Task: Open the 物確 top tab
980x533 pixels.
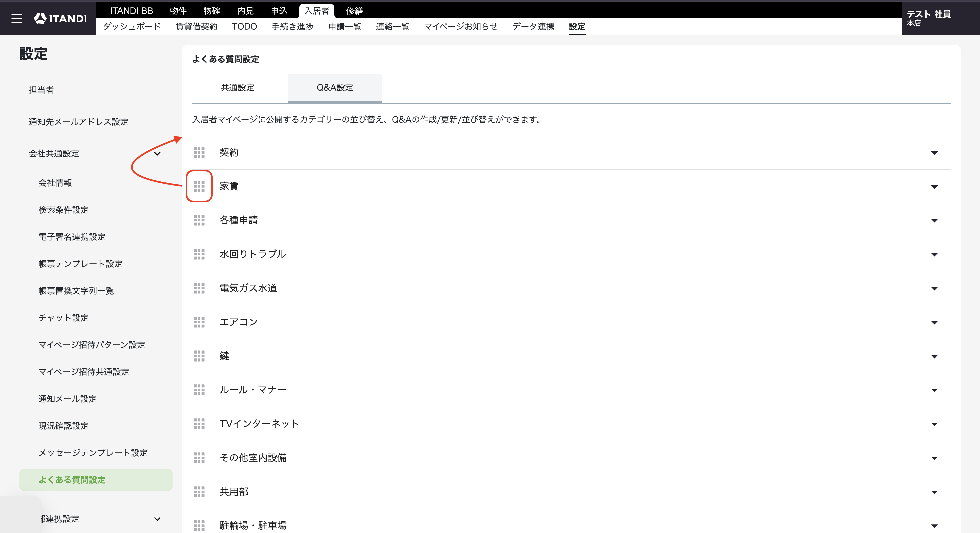Action: [212, 11]
